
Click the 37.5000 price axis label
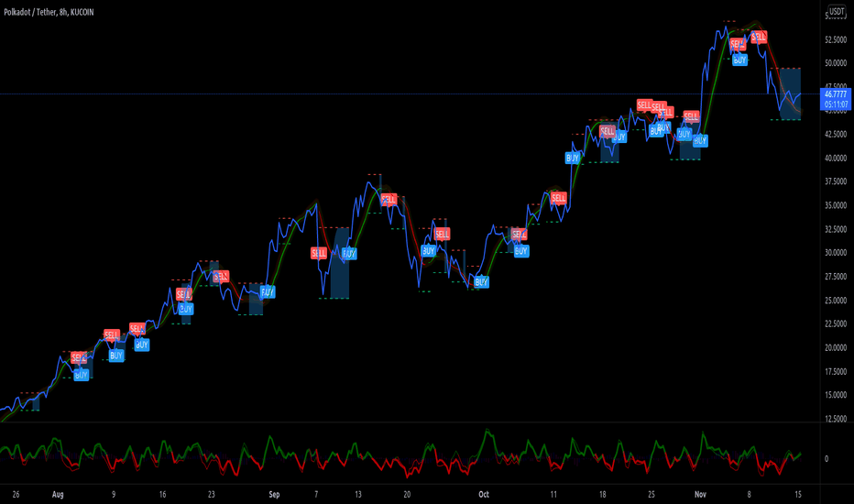click(x=836, y=181)
